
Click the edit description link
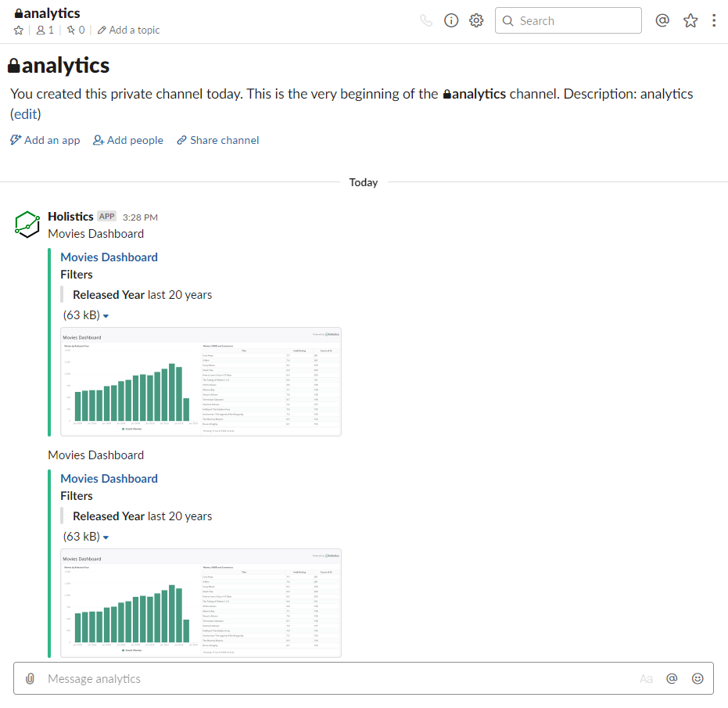click(x=26, y=113)
